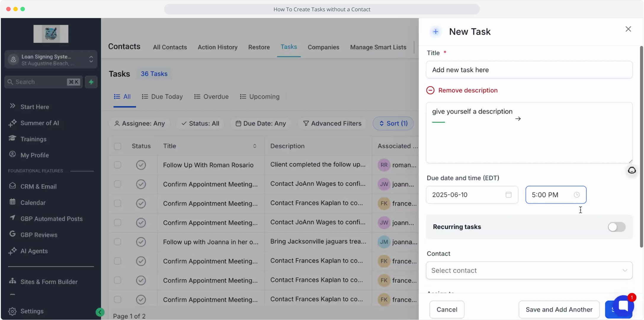Open the Status: All filter
644x320 pixels.
coord(200,124)
